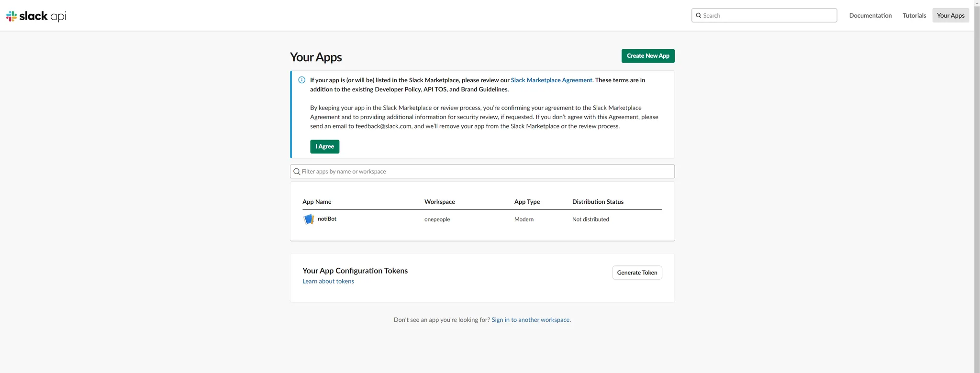Click the page's vertical scrollbar
This screenshot has height=373, width=980.
pos(977,191)
